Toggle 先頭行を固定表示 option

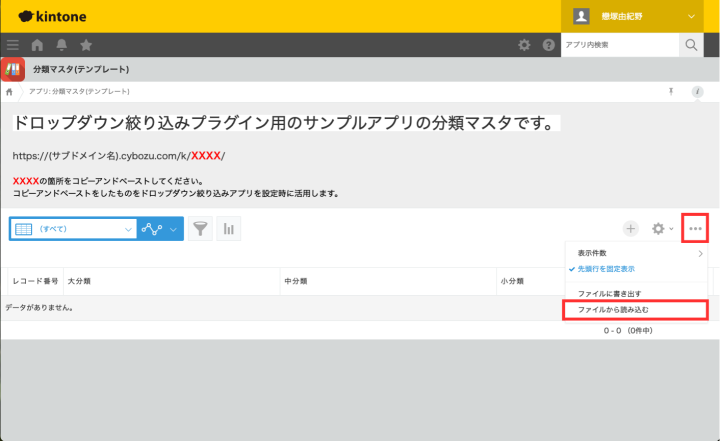(x=610, y=269)
